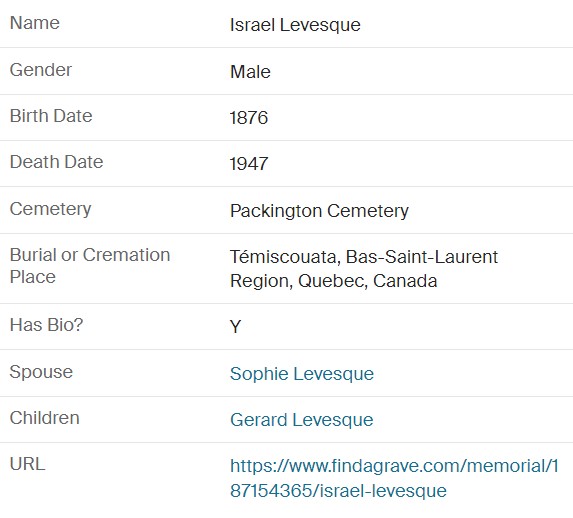Click the Name field label
Screen dimensions: 573x518
click(x=35, y=23)
